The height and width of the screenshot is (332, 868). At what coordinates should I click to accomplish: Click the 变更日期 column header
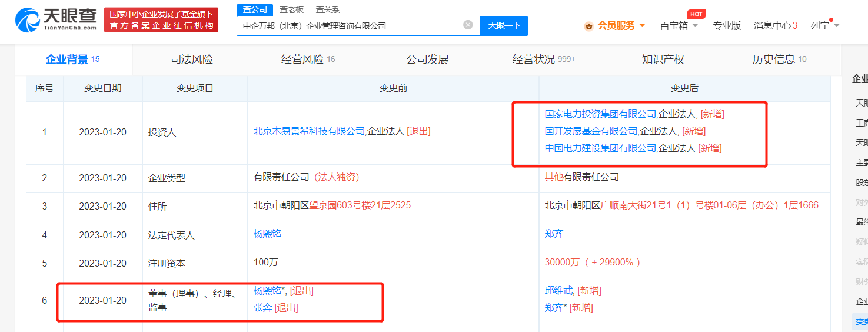coord(102,88)
